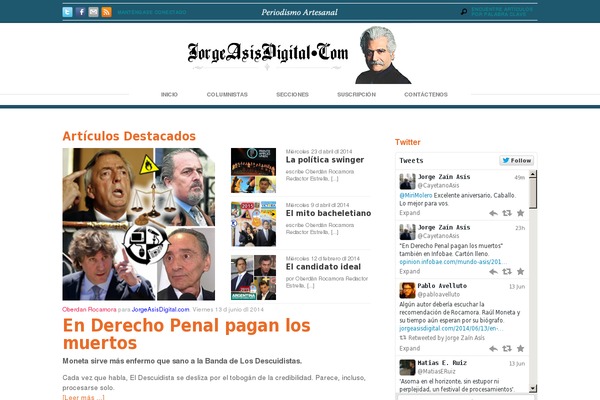The image size is (600, 400).
Task: Click the Twitter Follow button
Action: coord(517,160)
